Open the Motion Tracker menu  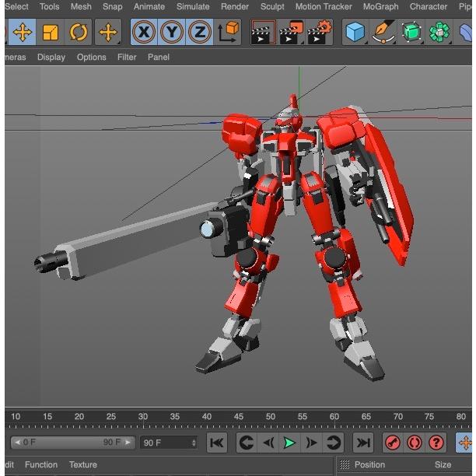[x=324, y=6]
